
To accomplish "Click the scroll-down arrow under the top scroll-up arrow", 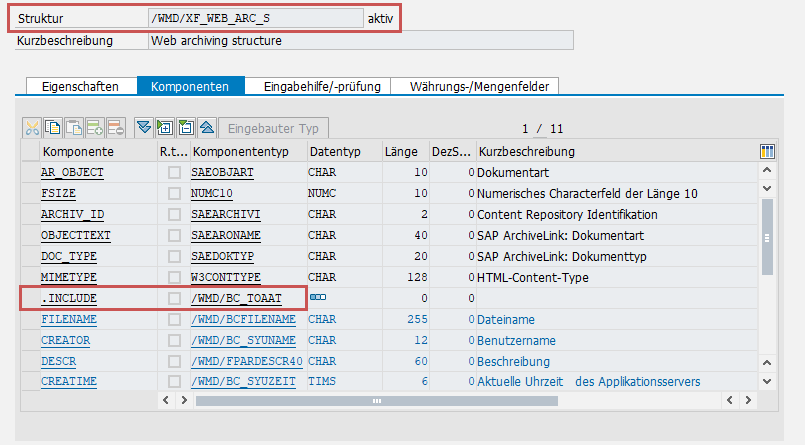I will 767,188.
